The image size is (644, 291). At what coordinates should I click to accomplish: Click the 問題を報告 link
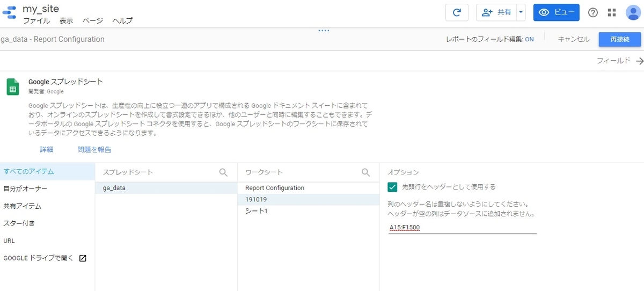coord(94,150)
